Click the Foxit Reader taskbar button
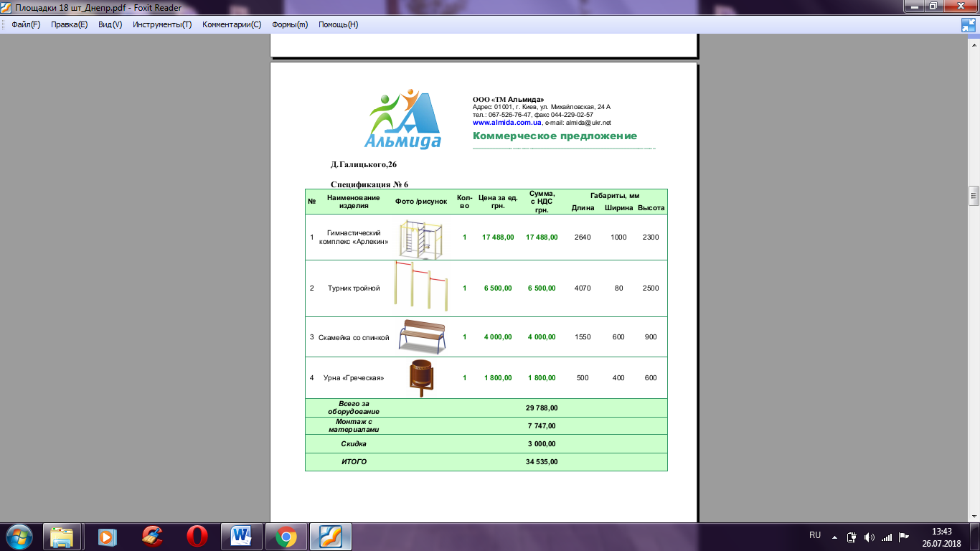980x551 pixels. [330, 536]
